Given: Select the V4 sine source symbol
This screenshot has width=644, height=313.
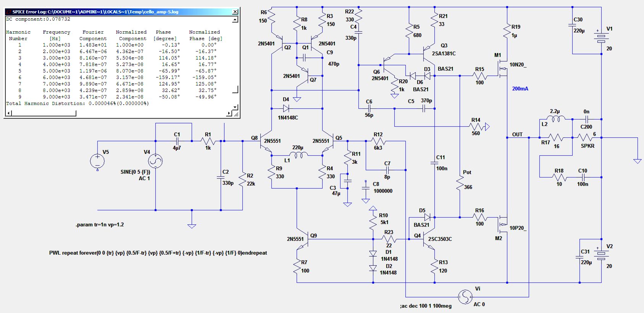Looking at the screenshot, I should click(155, 161).
